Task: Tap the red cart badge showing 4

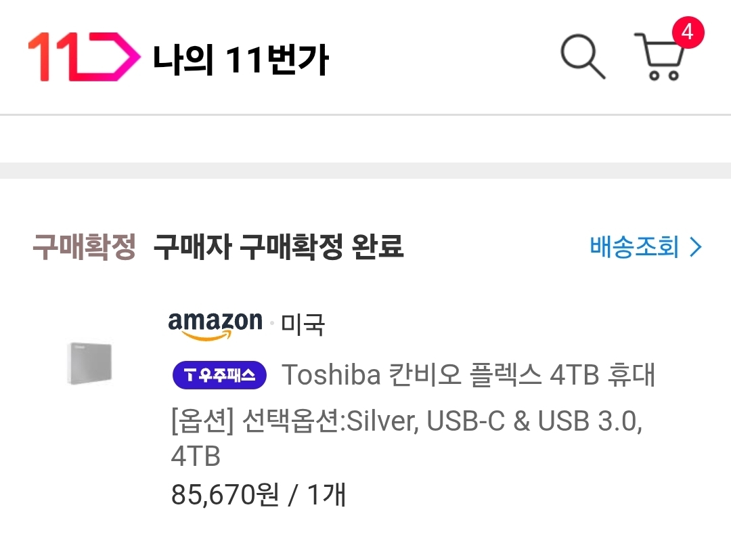Action: click(687, 33)
